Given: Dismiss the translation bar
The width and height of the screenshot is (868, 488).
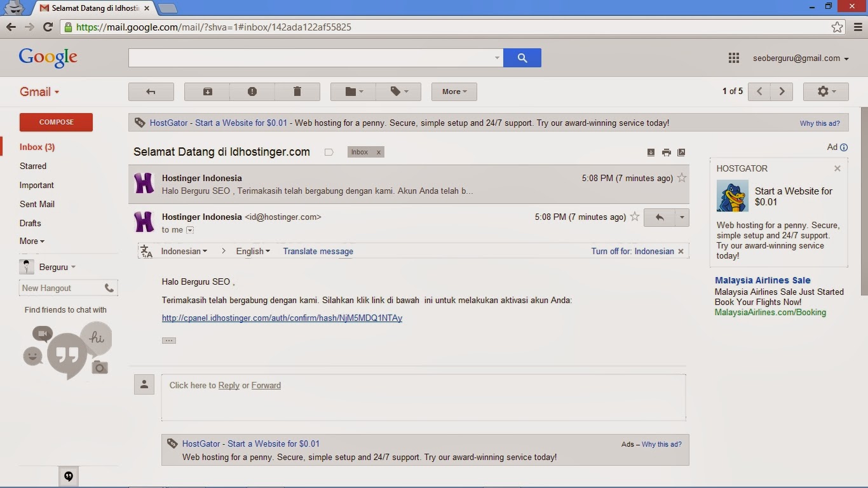Looking at the screenshot, I should 681,251.
